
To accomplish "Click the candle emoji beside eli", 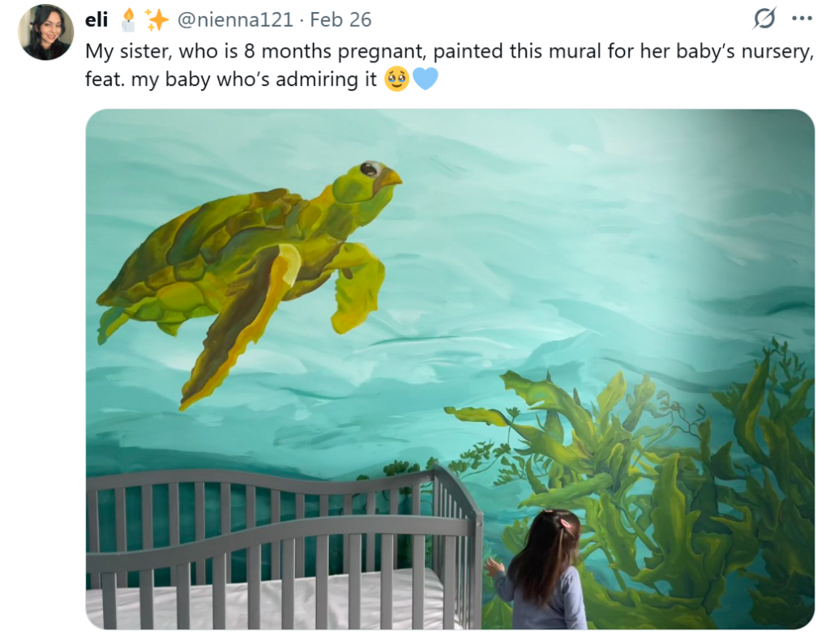I will (x=128, y=20).
